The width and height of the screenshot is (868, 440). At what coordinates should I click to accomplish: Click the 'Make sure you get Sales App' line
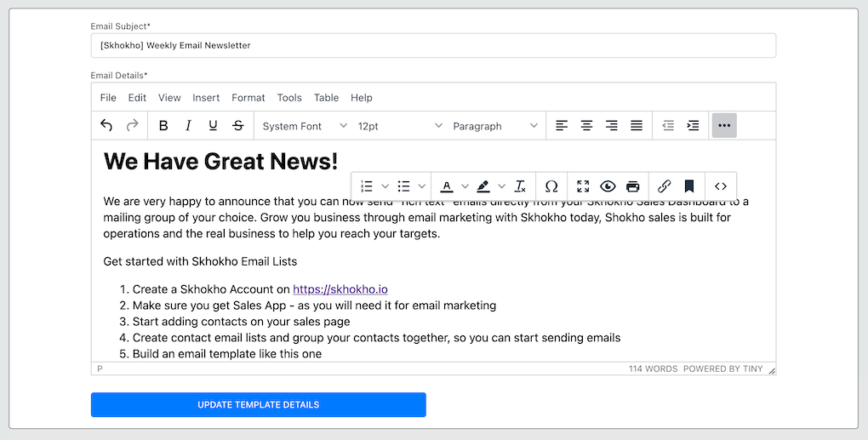[314, 306]
